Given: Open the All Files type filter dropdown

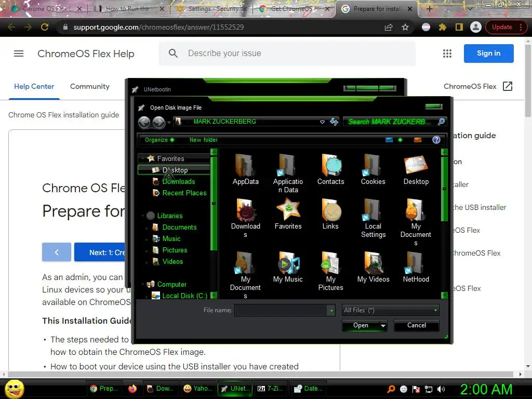Looking at the screenshot, I should coord(435,310).
